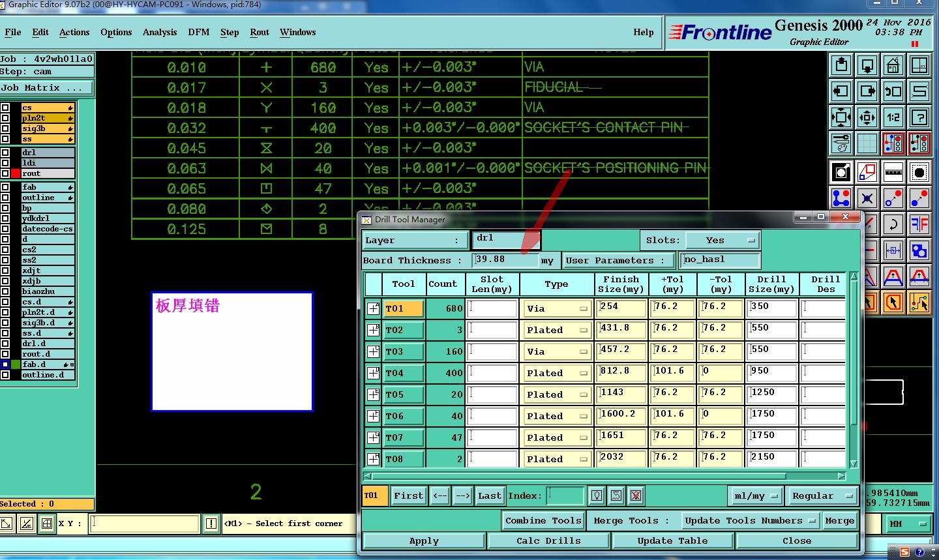
Task: Open the DFM menu
Action: point(199,32)
